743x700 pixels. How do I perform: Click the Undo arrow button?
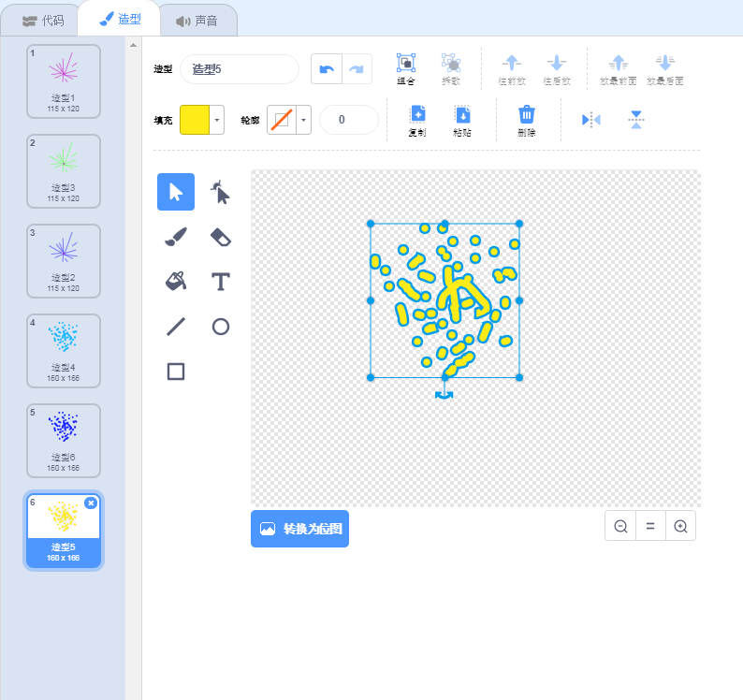click(x=326, y=69)
